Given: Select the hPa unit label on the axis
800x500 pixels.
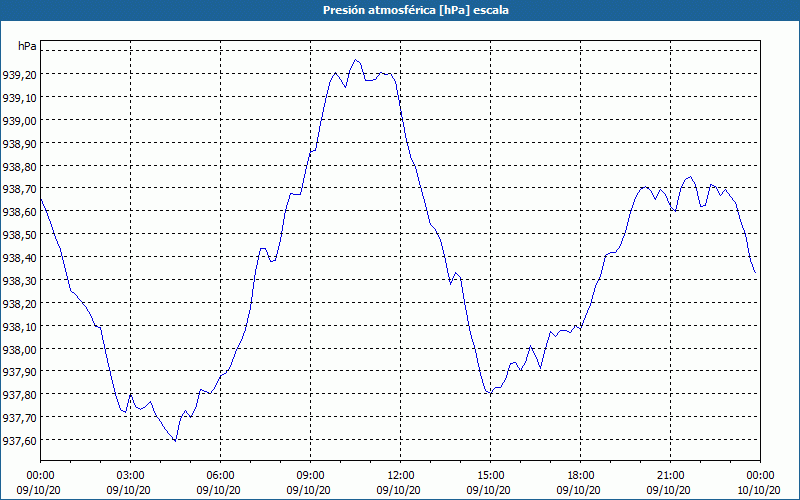Looking at the screenshot, I should [27, 46].
